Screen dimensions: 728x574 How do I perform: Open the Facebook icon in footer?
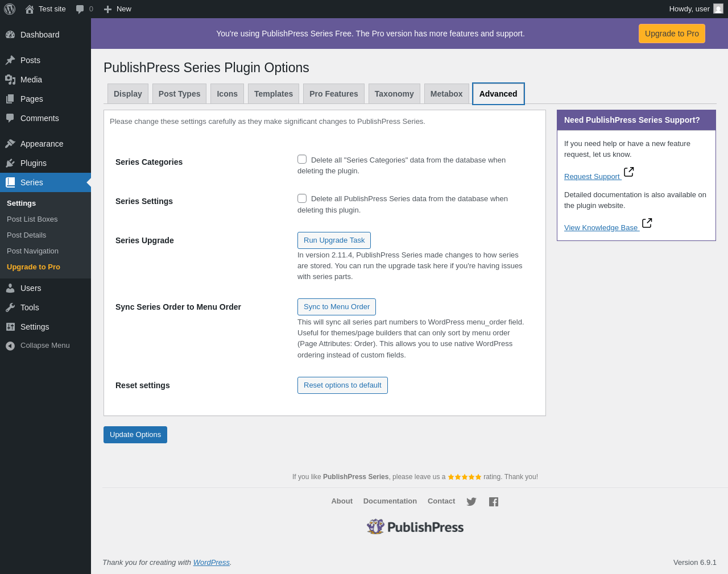pyautogui.click(x=494, y=502)
